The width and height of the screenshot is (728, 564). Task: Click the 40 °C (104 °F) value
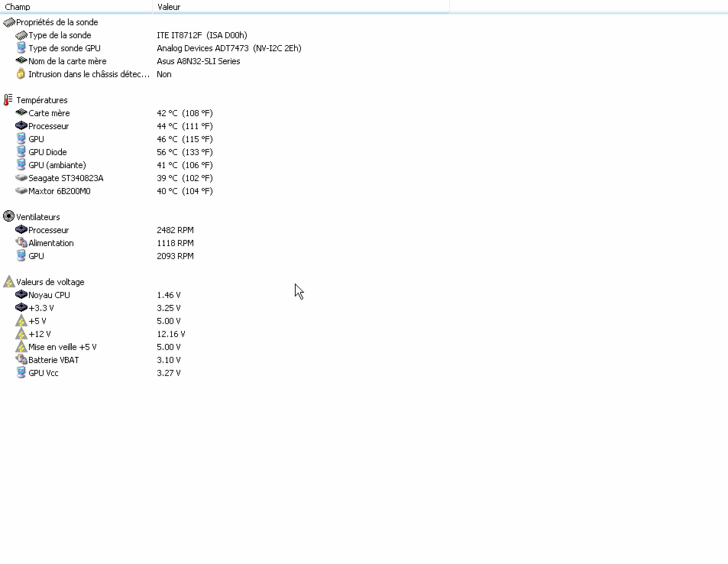coord(185,191)
